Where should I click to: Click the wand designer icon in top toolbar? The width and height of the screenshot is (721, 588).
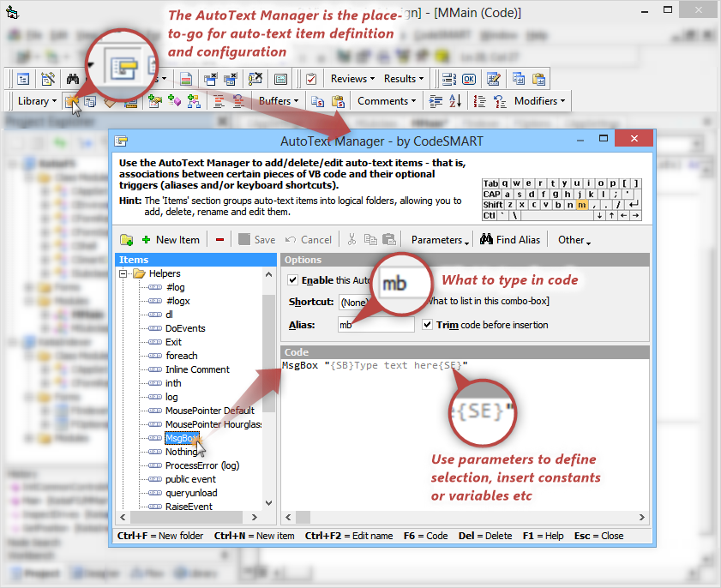click(48, 79)
